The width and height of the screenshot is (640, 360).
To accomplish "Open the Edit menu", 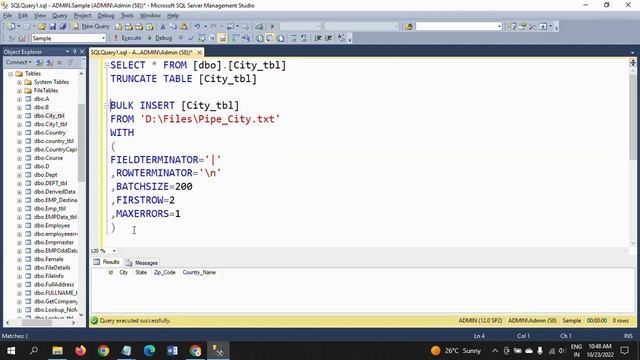I will (x=23, y=16).
